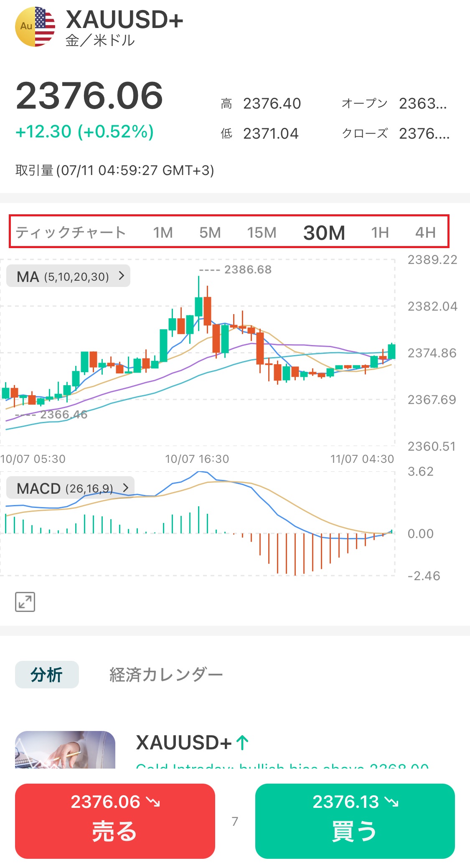470x868 pixels.
Task: Tap the latest candlestick on the chart
Action: click(391, 351)
